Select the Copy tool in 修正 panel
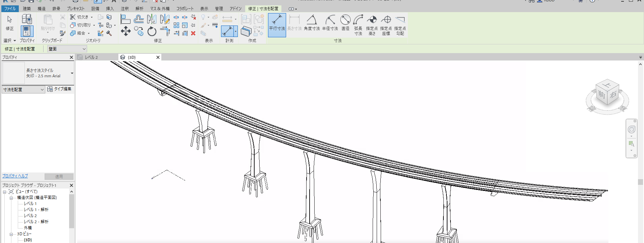644x243 pixels. pos(139,31)
